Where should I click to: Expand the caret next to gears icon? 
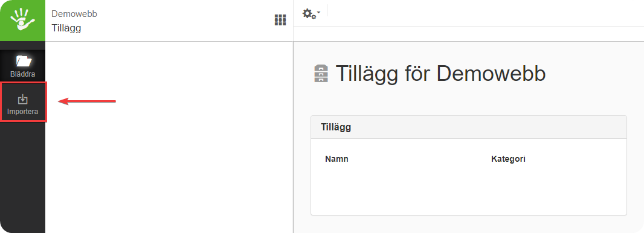click(319, 13)
